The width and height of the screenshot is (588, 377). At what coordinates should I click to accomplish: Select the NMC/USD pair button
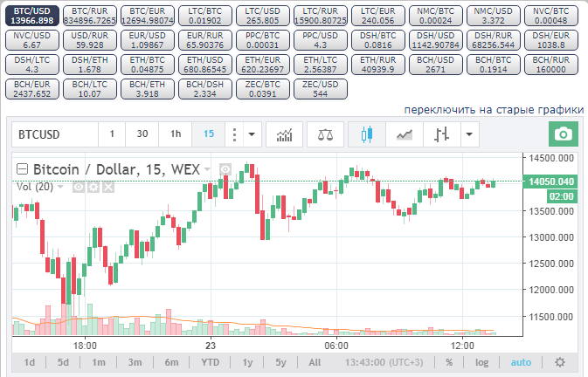[494, 16]
